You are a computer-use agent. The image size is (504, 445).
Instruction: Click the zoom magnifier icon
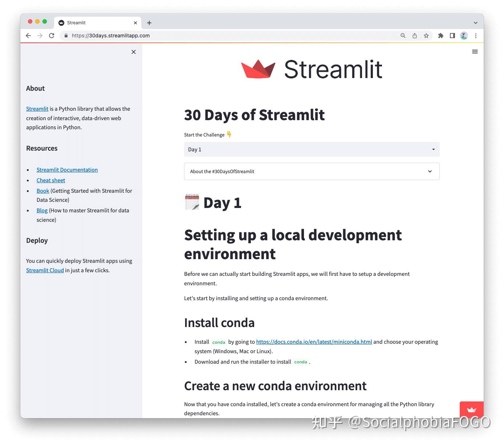[x=403, y=36]
